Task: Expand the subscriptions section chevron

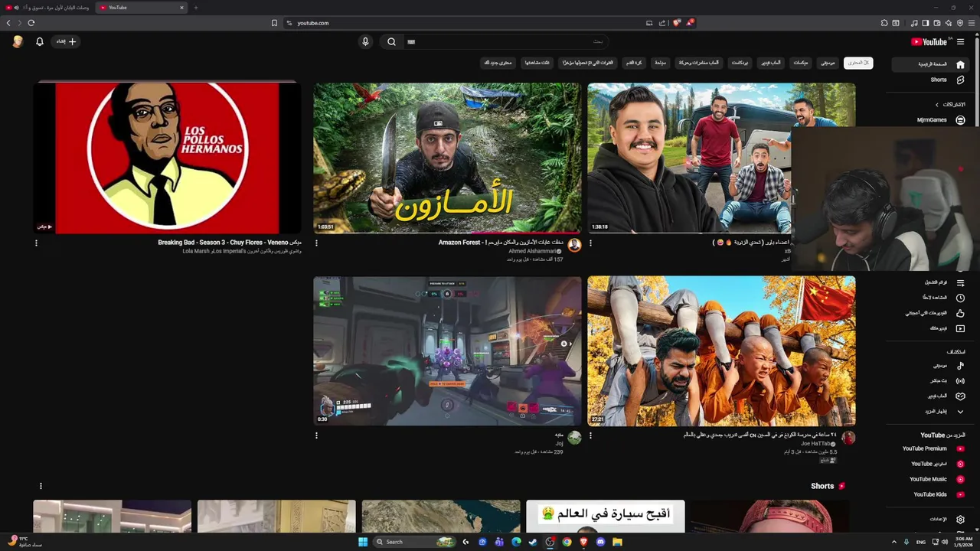Action: 937,105
